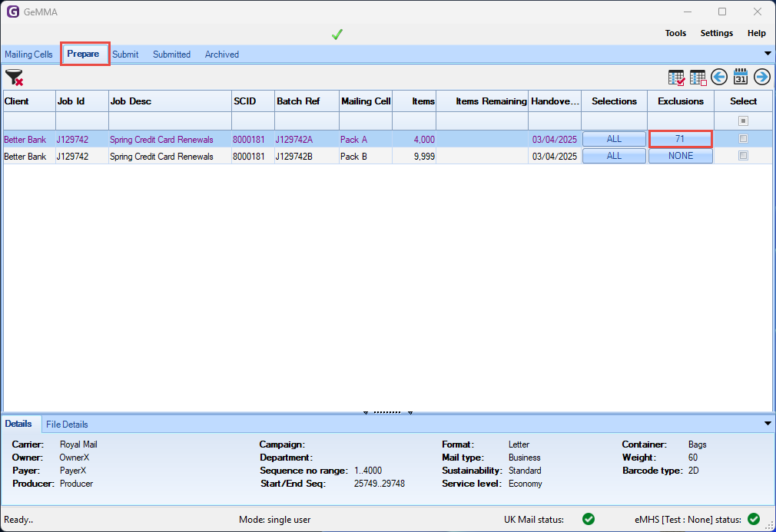Toggle the select-all checkbox in filter row
The width and height of the screenshot is (776, 532).
coord(743,121)
